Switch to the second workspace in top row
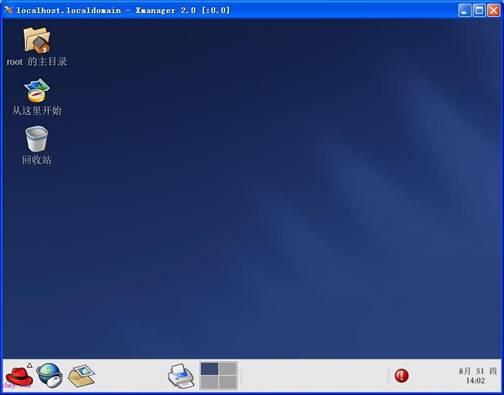504x395 pixels. (x=228, y=369)
